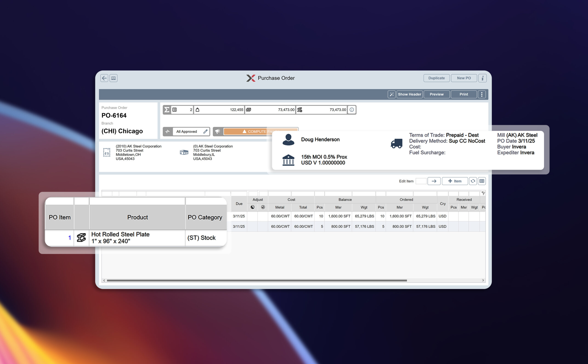Click the sigma totals icon
Image resolution: width=588 pixels, height=364 pixels.
pos(167,110)
